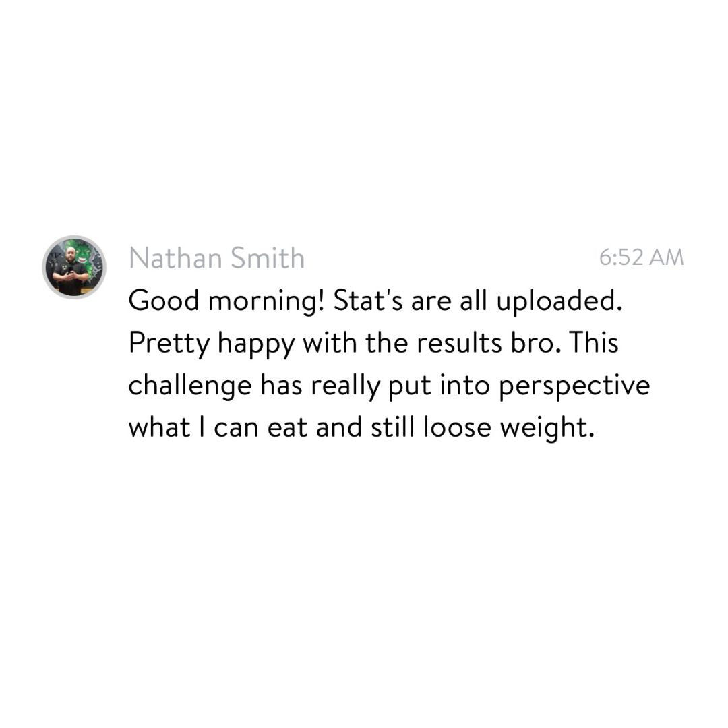
Task: Click the phrase "Pretty happy" in message
Action: (x=212, y=345)
